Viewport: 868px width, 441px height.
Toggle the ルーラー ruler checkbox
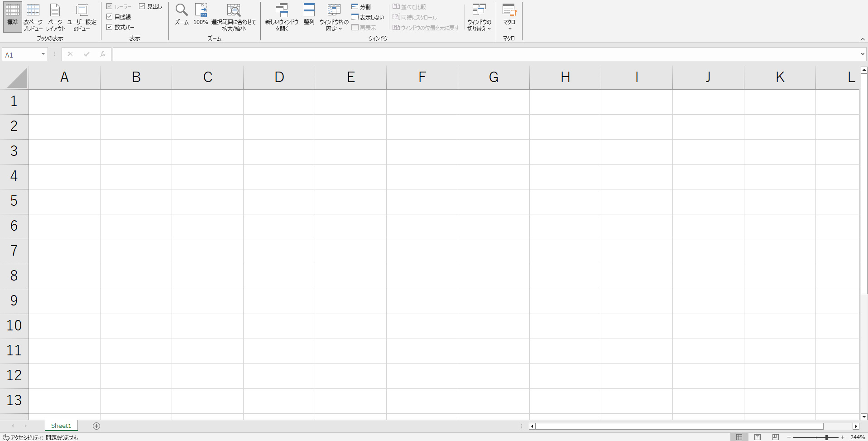(x=119, y=7)
